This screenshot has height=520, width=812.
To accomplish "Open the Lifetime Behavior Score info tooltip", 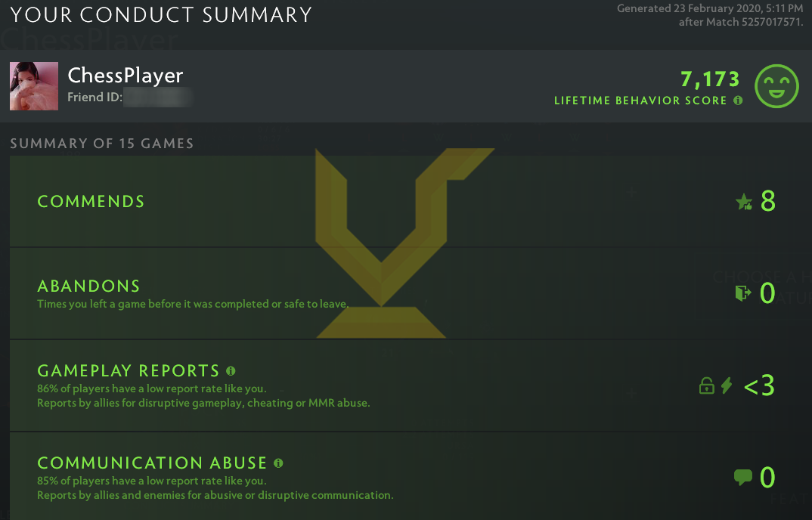I will click(x=739, y=101).
